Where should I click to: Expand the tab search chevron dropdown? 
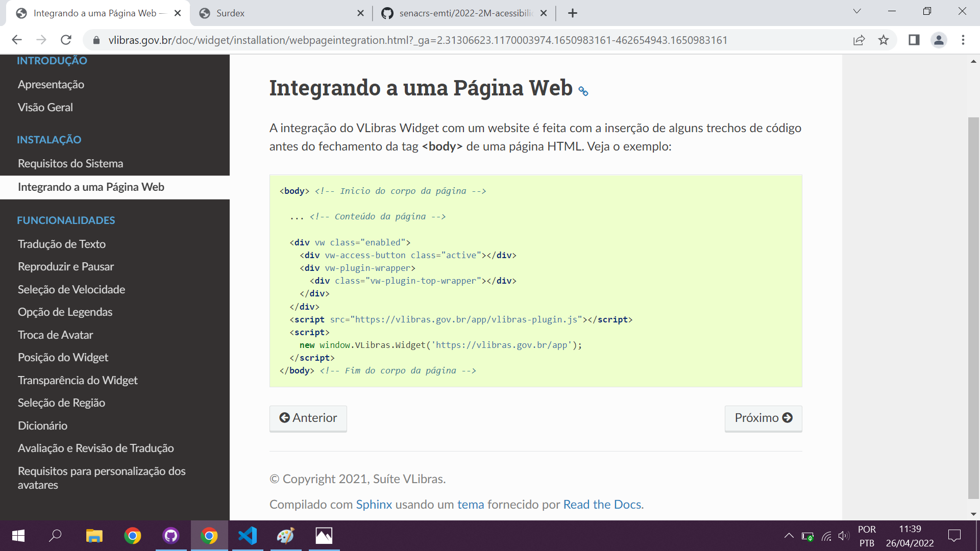(x=857, y=11)
